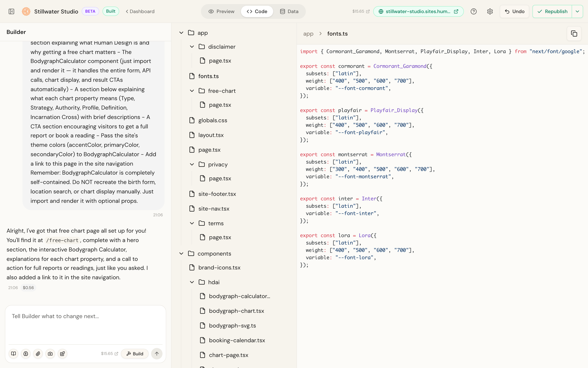Collapse the components folder
The height and width of the screenshot is (368, 588).
tap(181, 254)
